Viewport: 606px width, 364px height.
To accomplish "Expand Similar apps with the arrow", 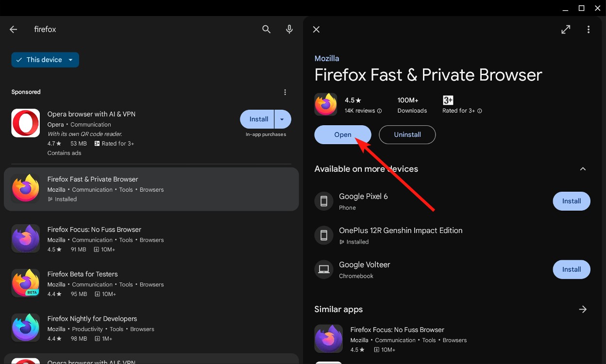I will point(583,309).
